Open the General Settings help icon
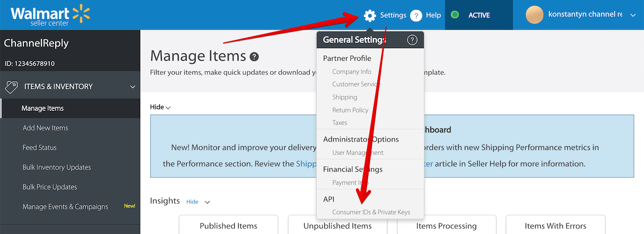 click(x=412, y=40)
